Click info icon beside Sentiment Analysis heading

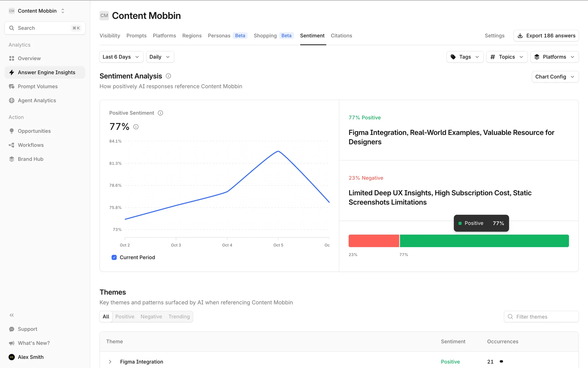pyautogui.click(x=168, y=76)
